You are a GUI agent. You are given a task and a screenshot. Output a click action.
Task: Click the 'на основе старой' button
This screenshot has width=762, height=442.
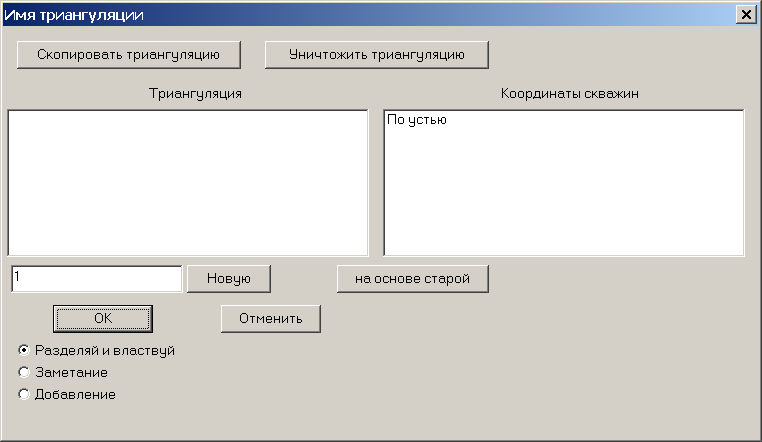pyautogui.click(x=413, y=279)
